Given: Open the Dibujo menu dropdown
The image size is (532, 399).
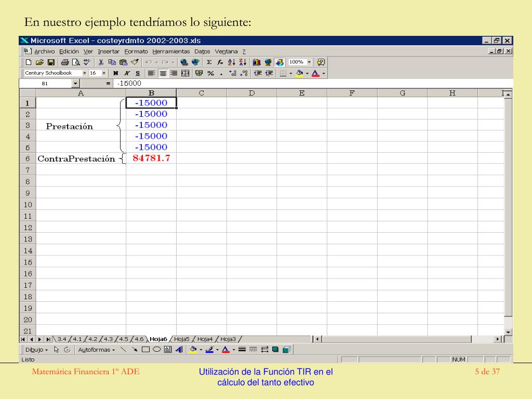Looking at the screenshot, I should tap(36, 350).
